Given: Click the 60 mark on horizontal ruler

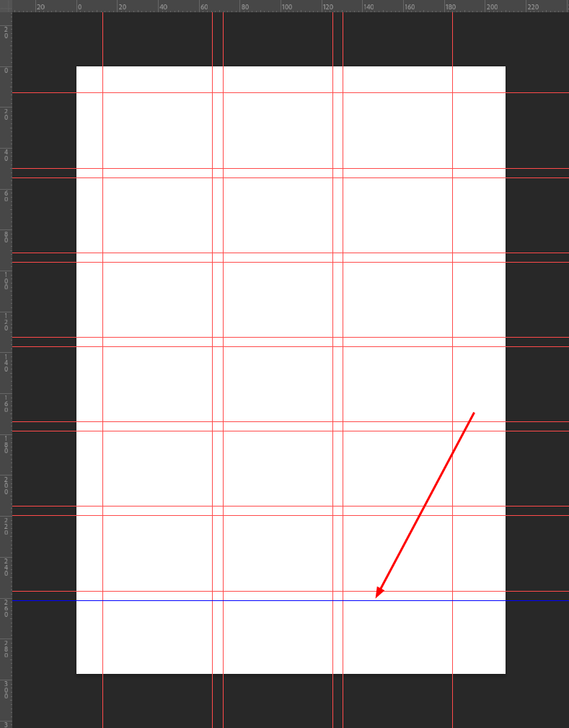Looking at the screenshot, I should pos(204,7).
